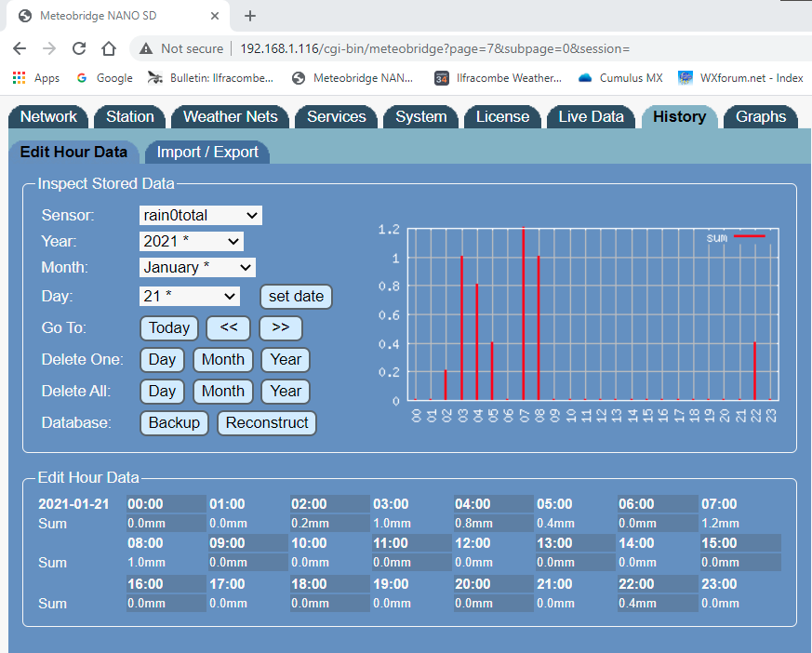Click Delete One Month button
This screenshot has height=653, width=812.
[x=222, y=359]
